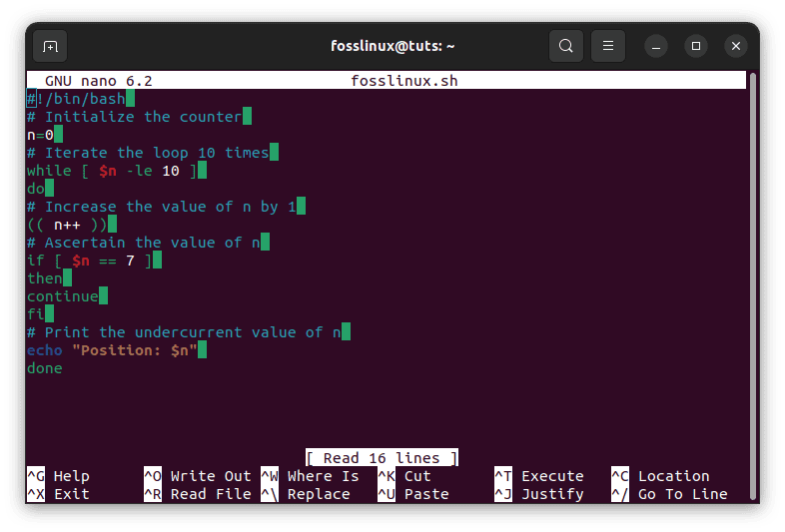
Task: Click the Read 16 lines status message
Action: [382, 458]
